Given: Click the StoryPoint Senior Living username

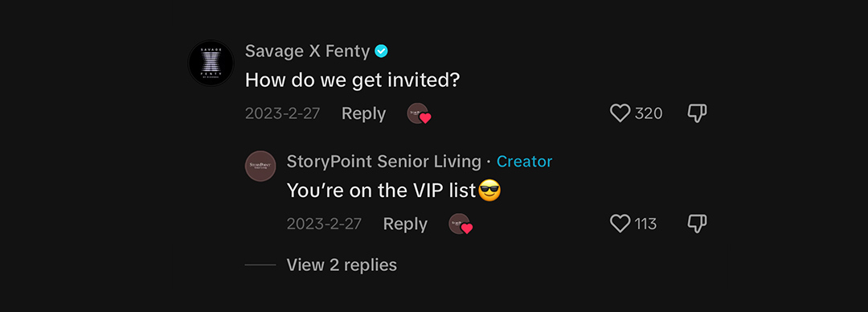Looking at the screenshot, I should click(383, 162).
